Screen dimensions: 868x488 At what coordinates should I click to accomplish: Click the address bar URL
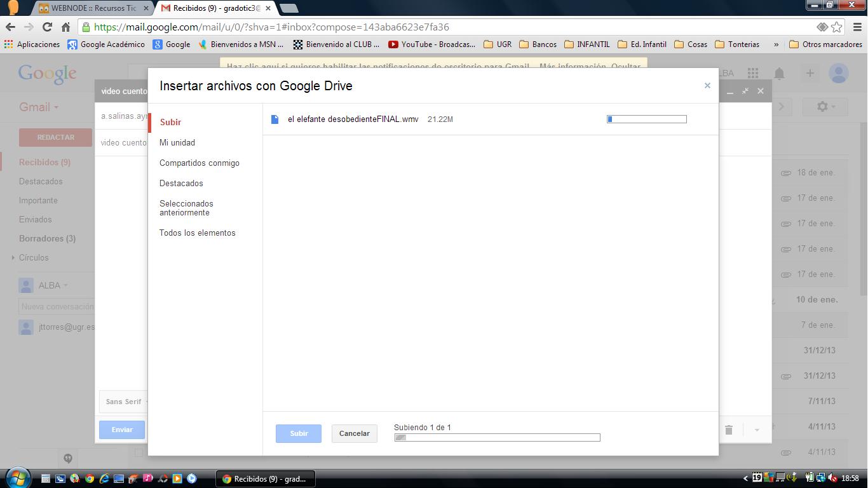pos(271,27)
